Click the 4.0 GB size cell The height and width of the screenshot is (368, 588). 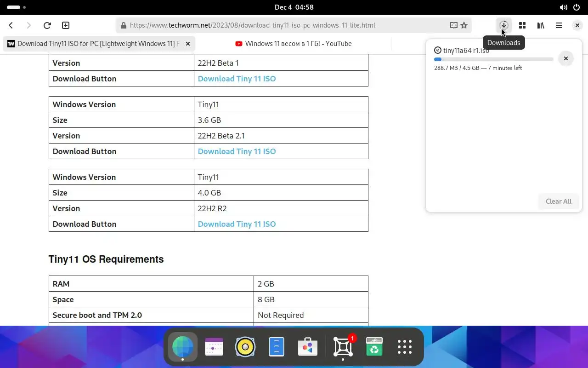coord(281,193)
